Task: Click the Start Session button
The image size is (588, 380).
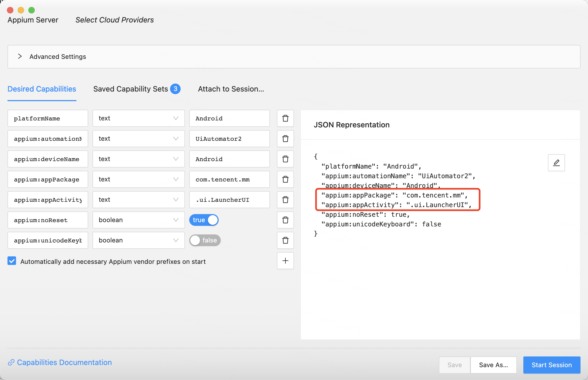Action: (551, 365)
